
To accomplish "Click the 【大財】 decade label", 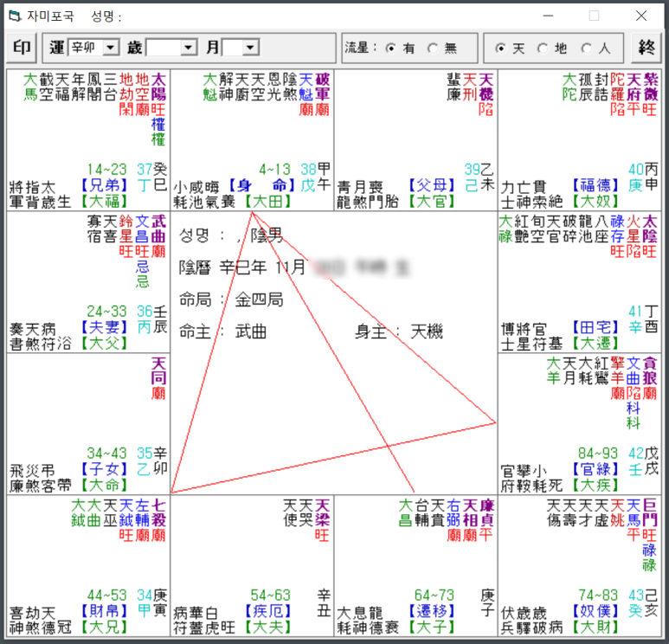I will coord(595,627).
